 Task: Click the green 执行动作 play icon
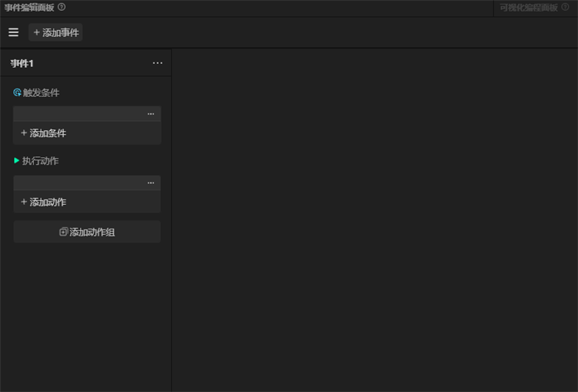17,161
